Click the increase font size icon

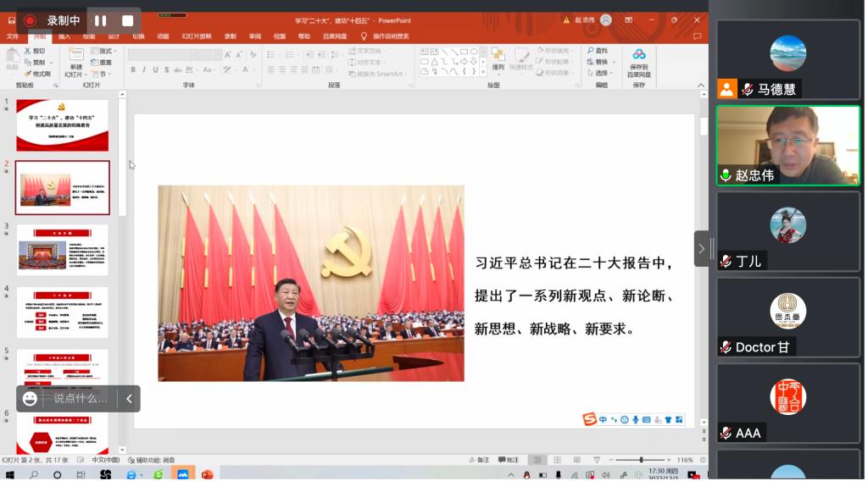pyautogui.click(x=227, y=55)
